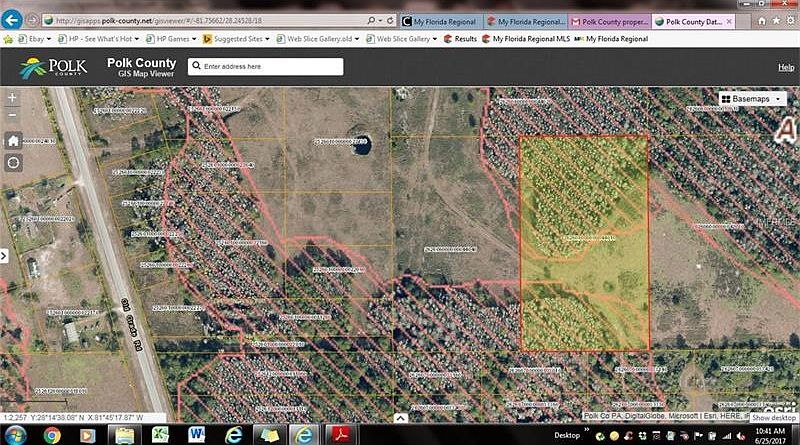The height and width of the screenshot is (445, 800).
Task: Switch to the active Internet Explorer taskbar window
Action: [x=305, y=435]
